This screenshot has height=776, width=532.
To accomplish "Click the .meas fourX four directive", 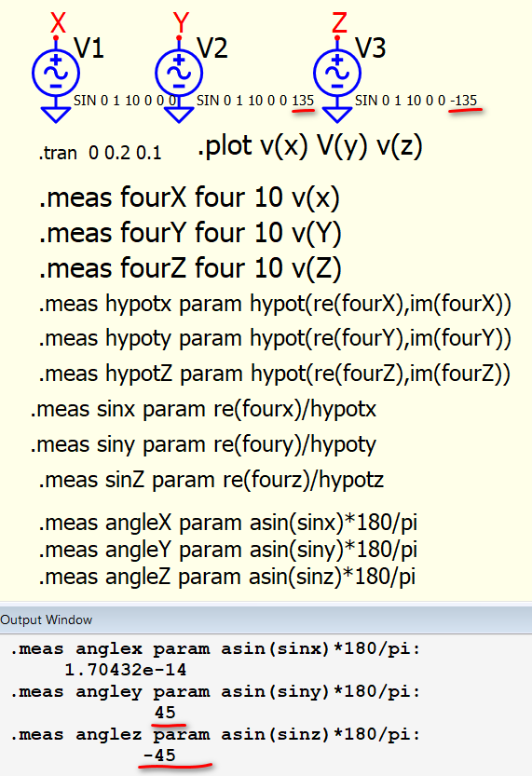I will [189, 197].
